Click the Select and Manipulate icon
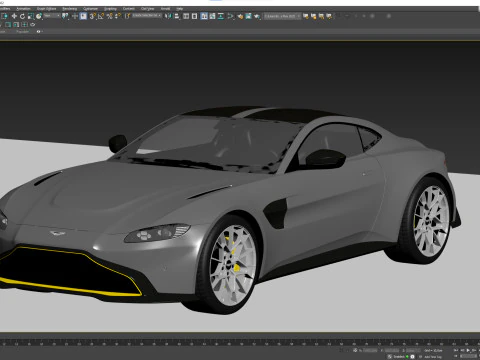The image size is (480, 360). point(75,16)
